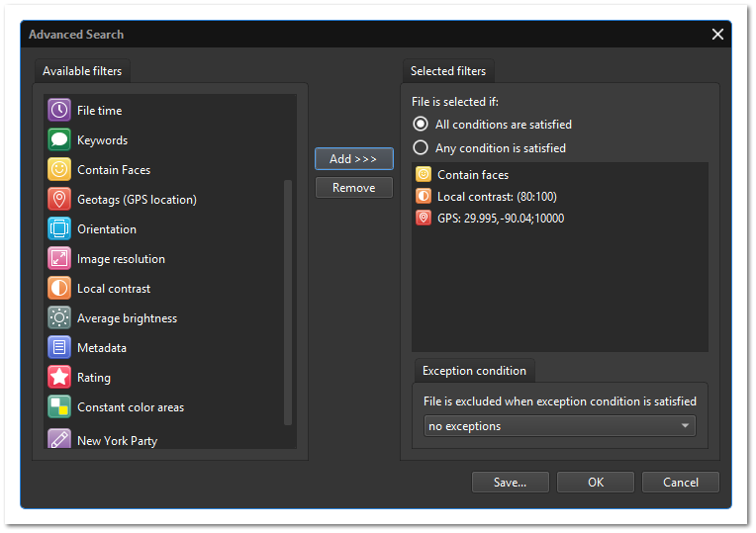
Task: Select the Geotags GPS location pin icon
Action: 59,200
